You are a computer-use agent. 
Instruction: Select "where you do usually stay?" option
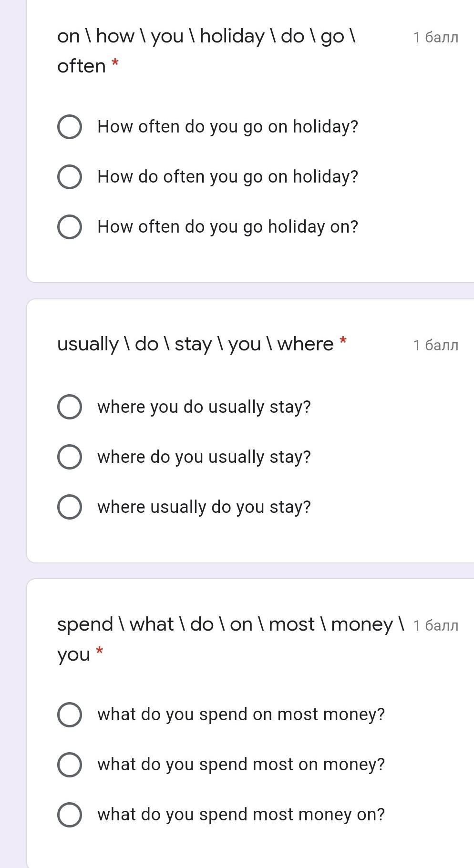(x=70, y=407)
